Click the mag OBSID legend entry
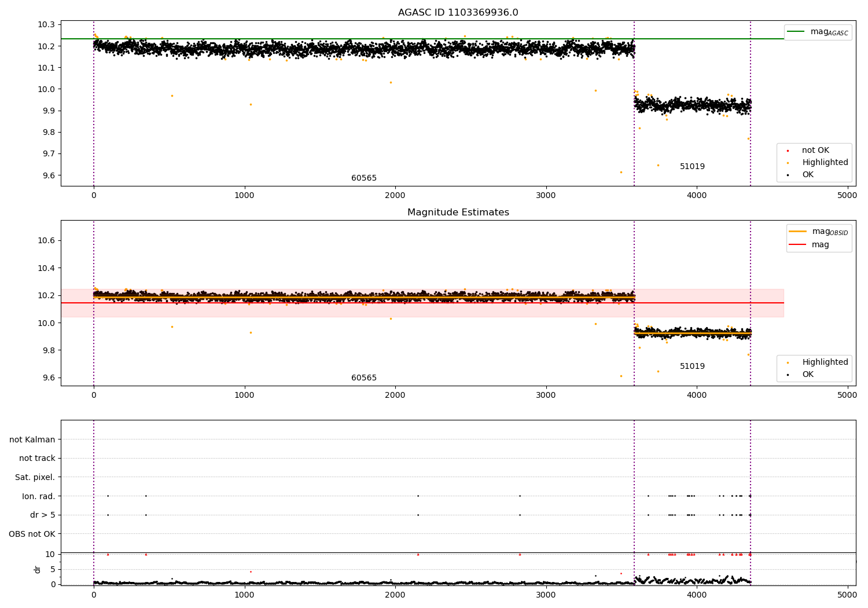 tap(819, 232)
